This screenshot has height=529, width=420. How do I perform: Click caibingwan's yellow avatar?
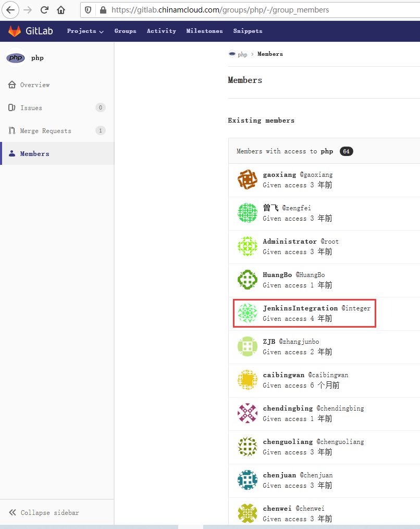coord(248,380)
